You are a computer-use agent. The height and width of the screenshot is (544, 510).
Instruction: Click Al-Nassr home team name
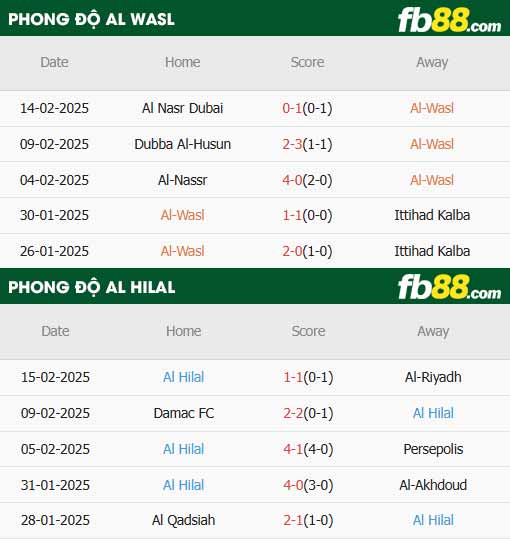point(182,180)
